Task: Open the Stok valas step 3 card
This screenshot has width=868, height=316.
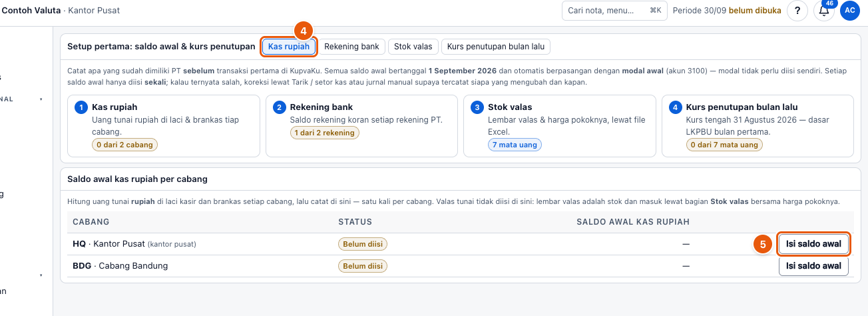Action: click(560, 126)
